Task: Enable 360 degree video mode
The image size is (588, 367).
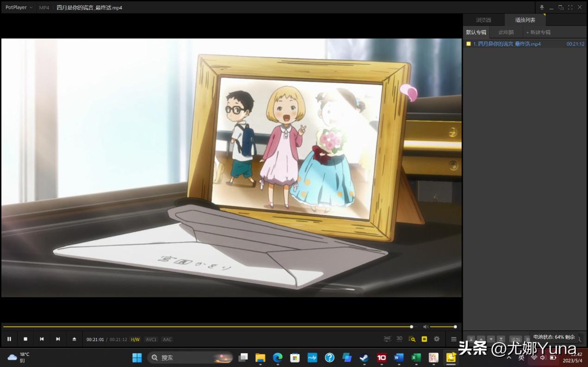Action: point(387,339)
